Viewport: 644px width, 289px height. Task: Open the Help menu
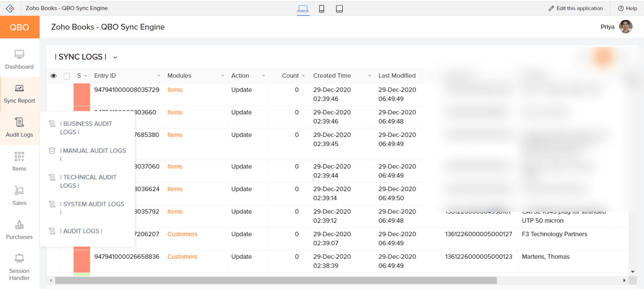point(627,8)
